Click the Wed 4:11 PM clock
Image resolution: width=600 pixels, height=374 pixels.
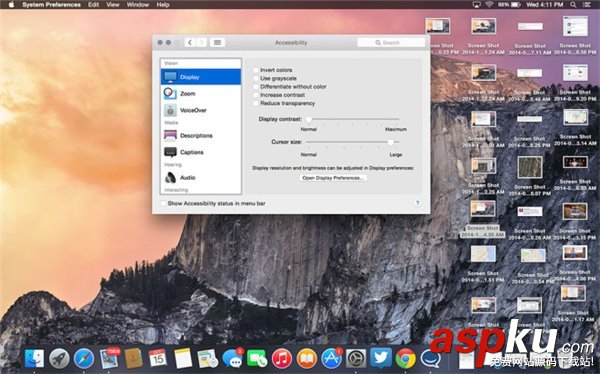(545, 5)
